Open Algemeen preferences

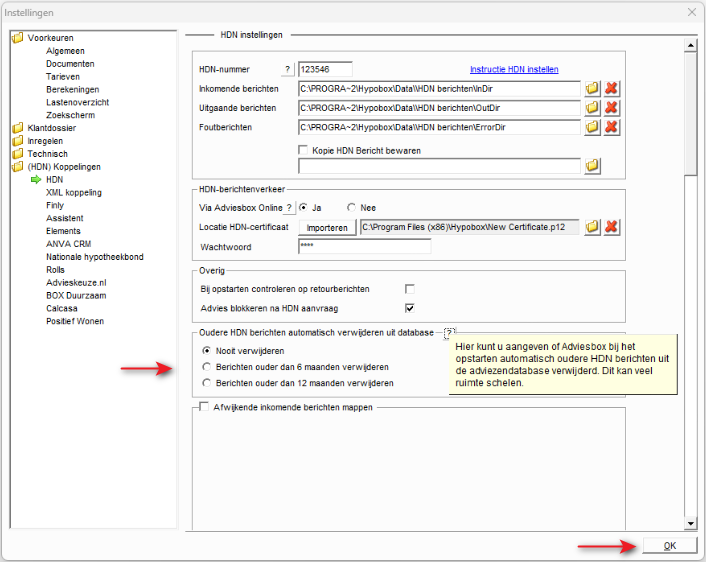pos(65,51)
